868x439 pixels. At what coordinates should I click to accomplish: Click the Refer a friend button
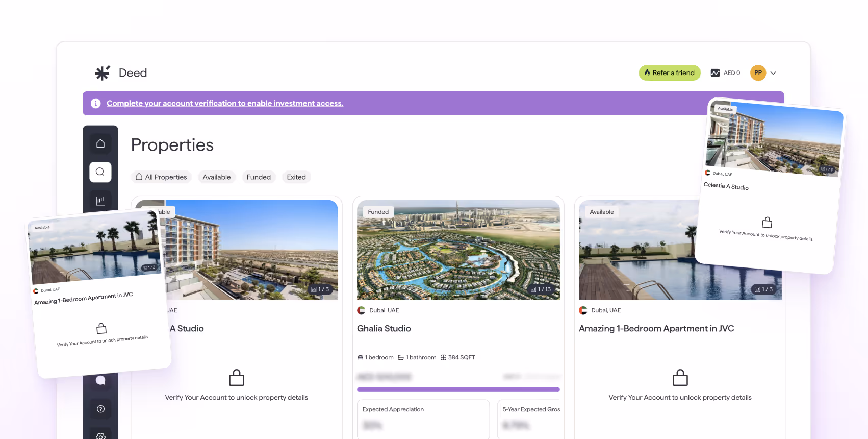coord(670,73)
